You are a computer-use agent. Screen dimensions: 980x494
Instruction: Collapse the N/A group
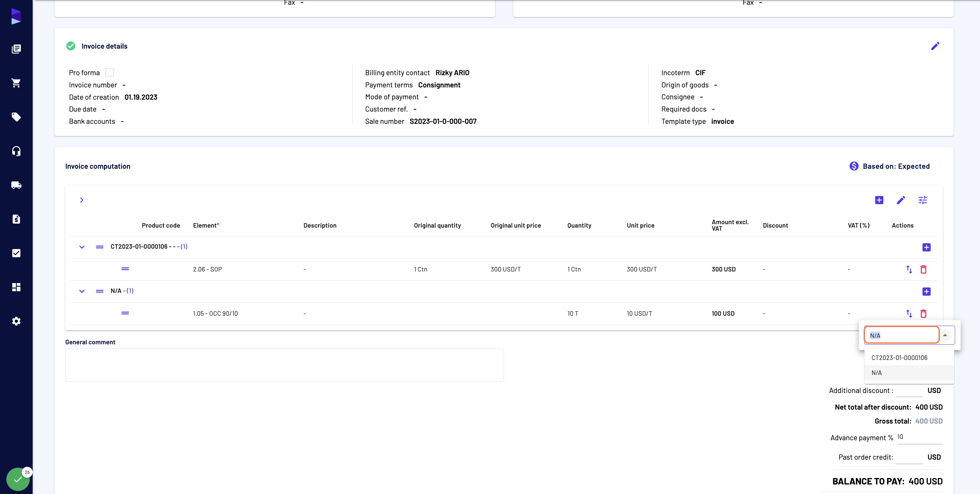pyautogui.click(x=82, y=291)
